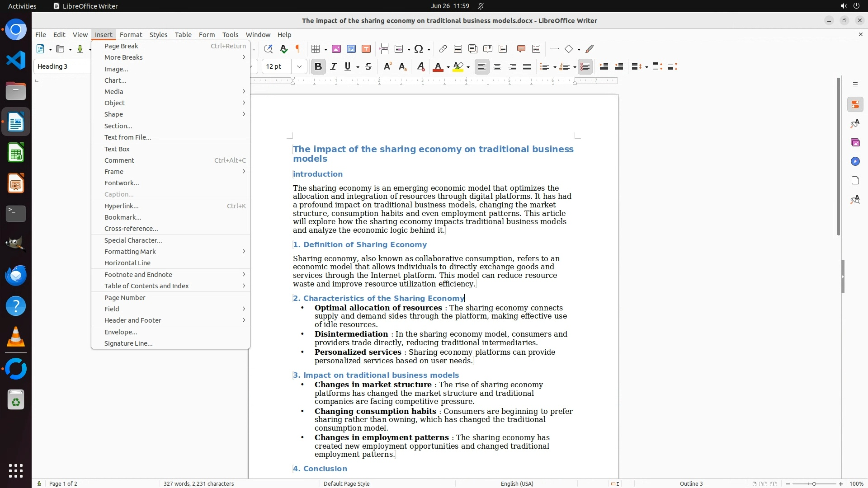Click the Clear Direct Formatting icon
The image size is (868, 488).
(420, 66)
